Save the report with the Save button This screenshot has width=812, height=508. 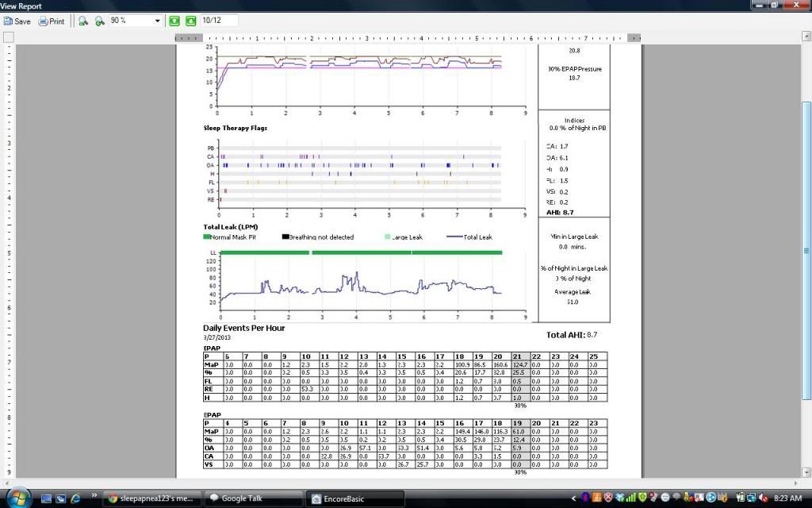tap(17, 21)
